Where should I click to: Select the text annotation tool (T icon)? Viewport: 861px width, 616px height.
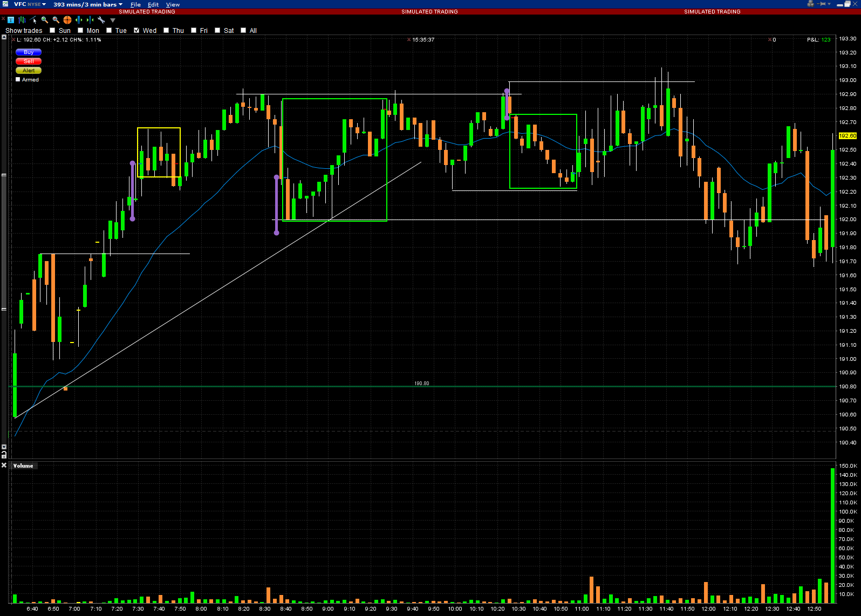point(11,20)
